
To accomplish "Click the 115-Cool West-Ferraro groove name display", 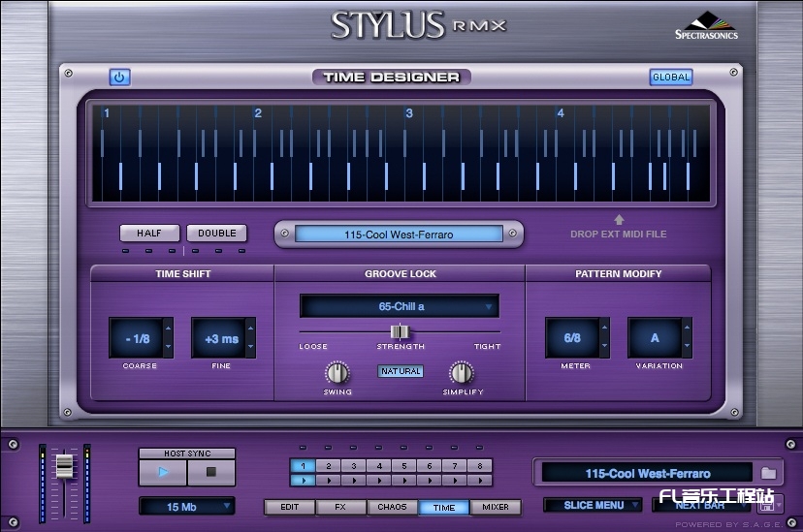I will point(399,235).
